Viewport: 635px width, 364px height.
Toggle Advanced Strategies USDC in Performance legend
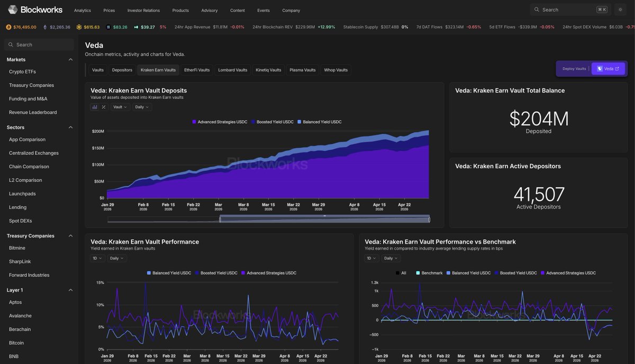(x=269, y=273)
